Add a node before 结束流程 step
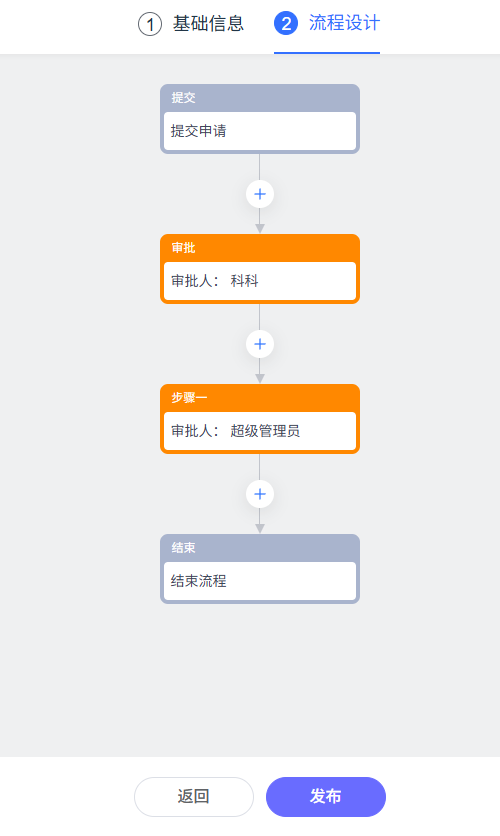Screen dimensions: 500x836 260,494
